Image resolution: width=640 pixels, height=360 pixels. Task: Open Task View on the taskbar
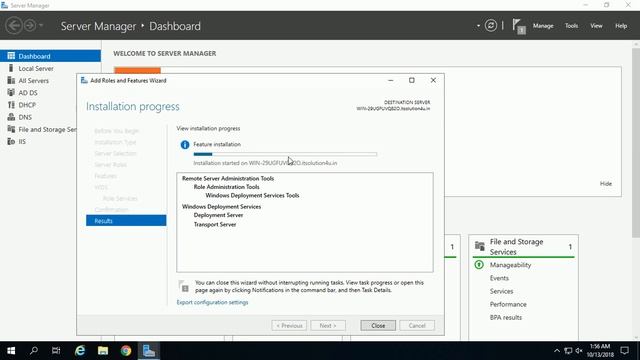(x=56, y=351)
